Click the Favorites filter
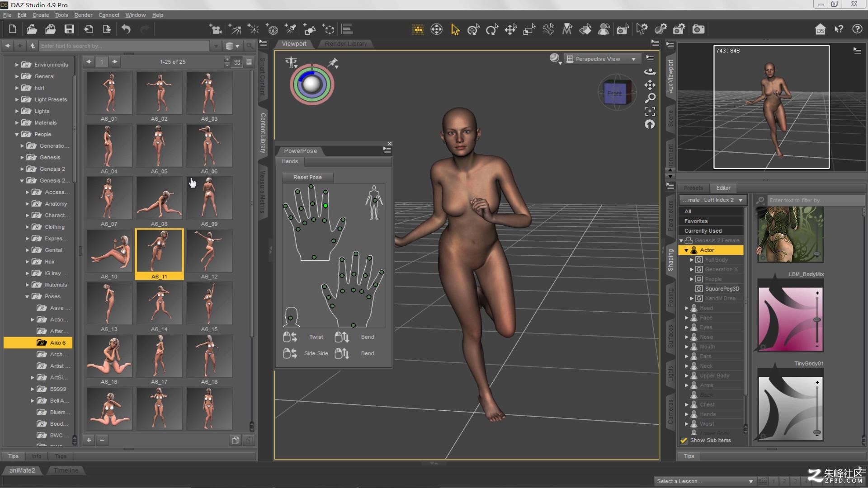This screenshot has width=868, height=488. click(x=711, y=221)
